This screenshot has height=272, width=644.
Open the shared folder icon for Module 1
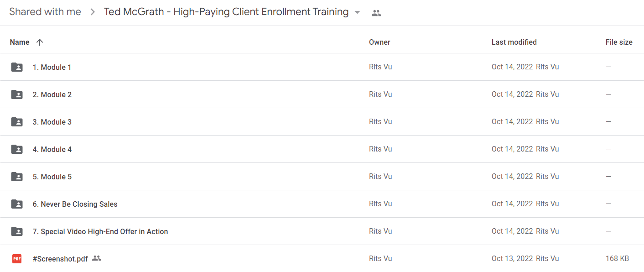tap(17, 67)
